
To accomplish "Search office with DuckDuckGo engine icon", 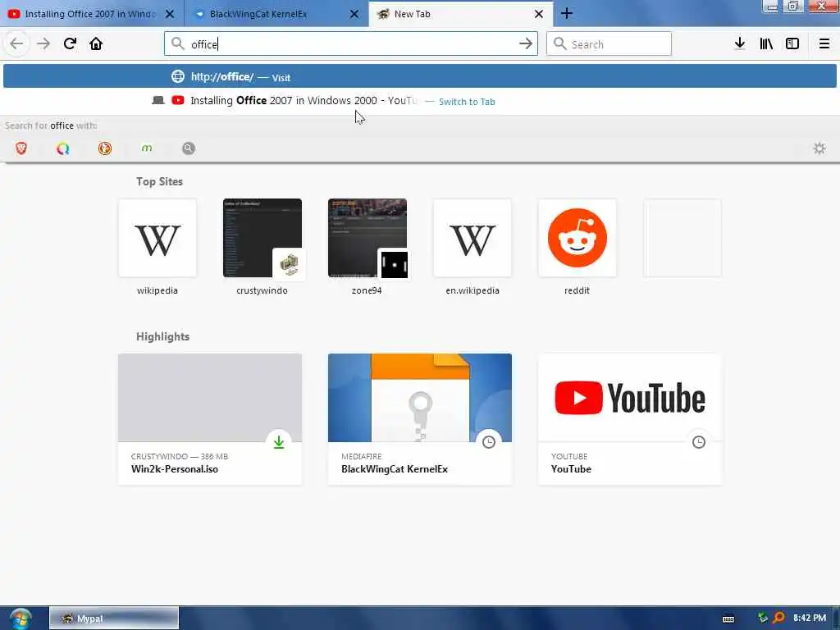I will pos(105,148).
